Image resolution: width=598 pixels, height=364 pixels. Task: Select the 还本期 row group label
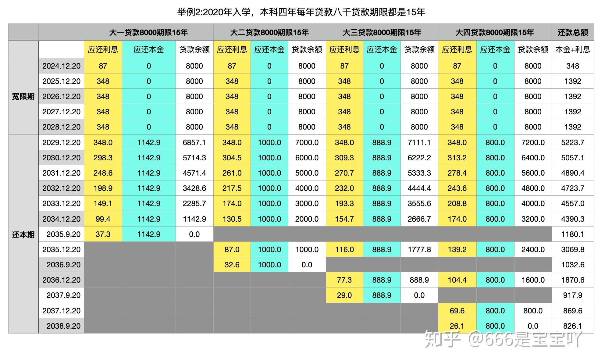(23, 234)
